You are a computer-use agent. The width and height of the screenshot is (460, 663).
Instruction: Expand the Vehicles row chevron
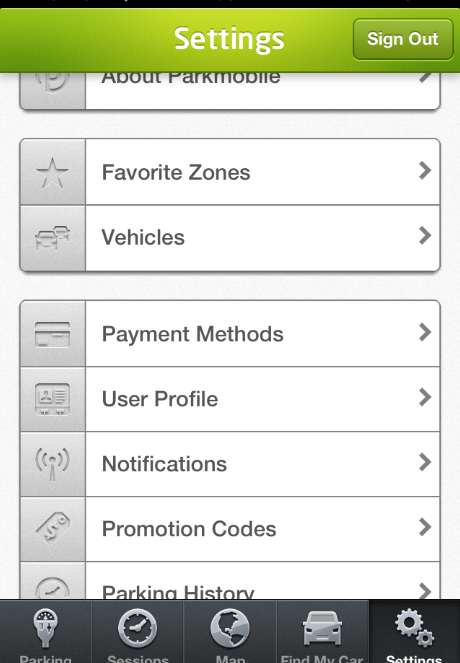(425, 236)
